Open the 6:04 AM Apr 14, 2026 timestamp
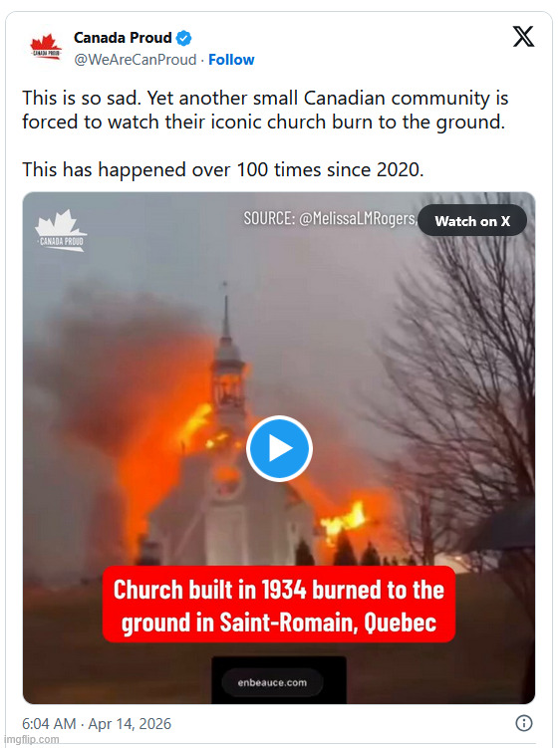Viewport: 560px width, 748px height. click(x=97, y=724)
